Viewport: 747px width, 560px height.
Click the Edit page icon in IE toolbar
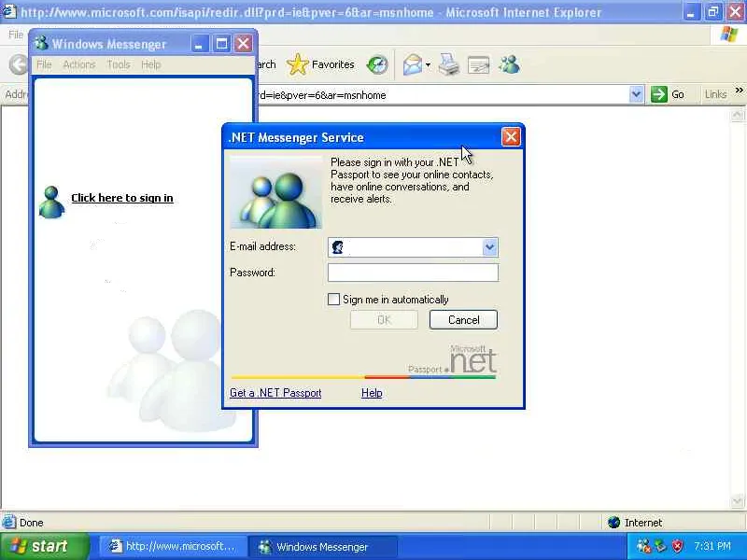click(479, 64)
